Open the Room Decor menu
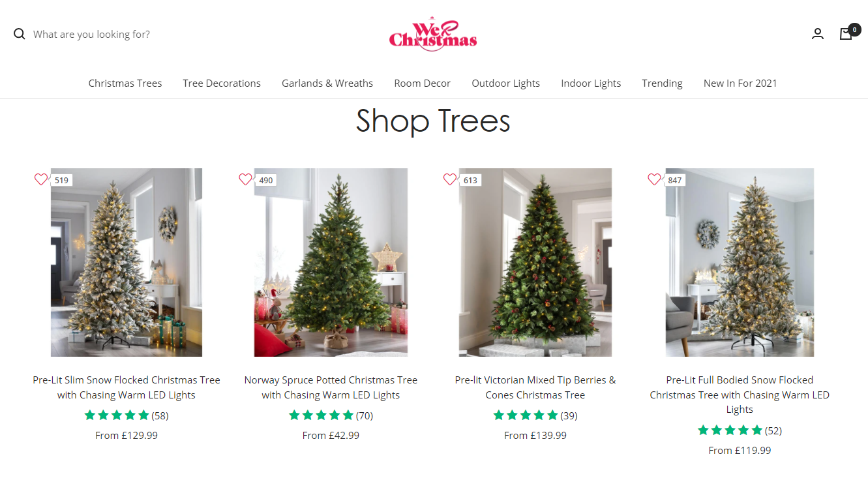 (x=423, y=83)
